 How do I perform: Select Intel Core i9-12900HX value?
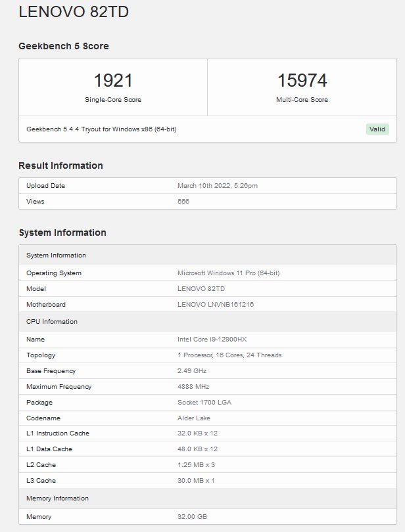point(212,340)
